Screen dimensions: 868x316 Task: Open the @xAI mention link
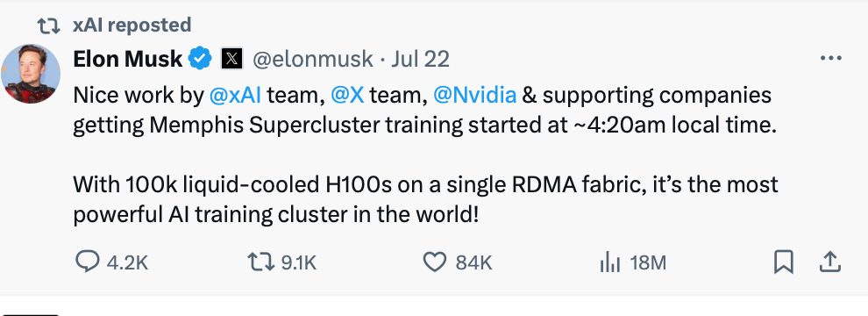coord(235,96)
